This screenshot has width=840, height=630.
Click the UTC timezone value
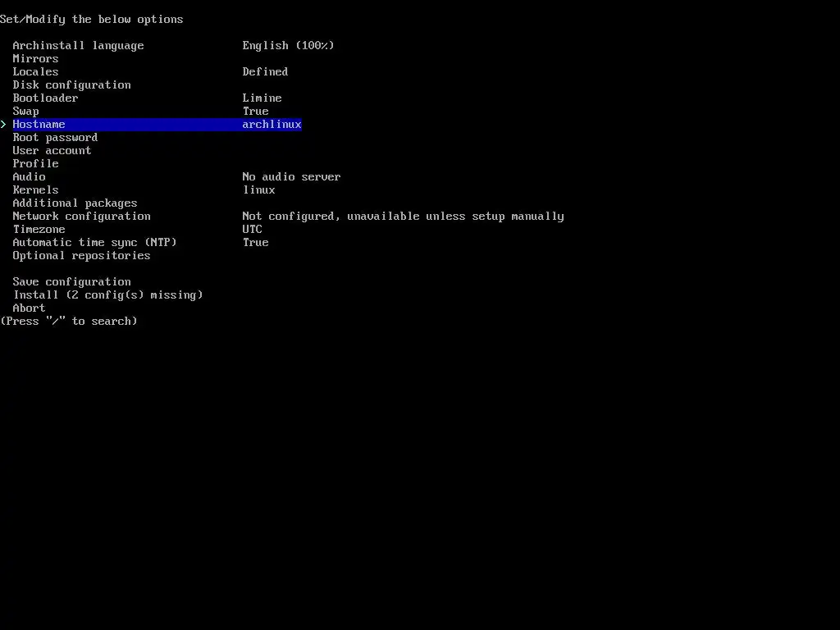(x=252, y=230)
